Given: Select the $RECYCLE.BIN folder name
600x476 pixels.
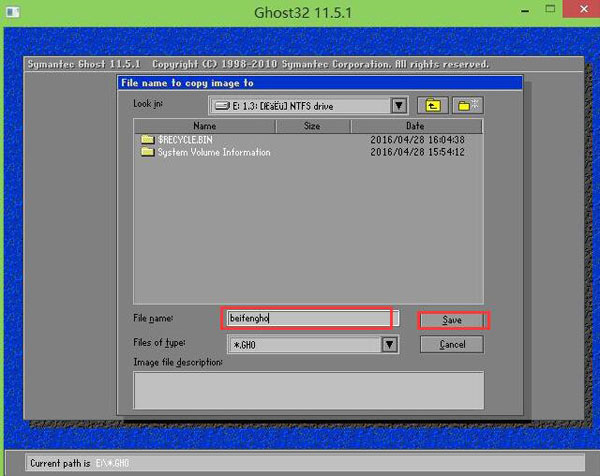Looking at the screenshot, I should click(186, 140).
